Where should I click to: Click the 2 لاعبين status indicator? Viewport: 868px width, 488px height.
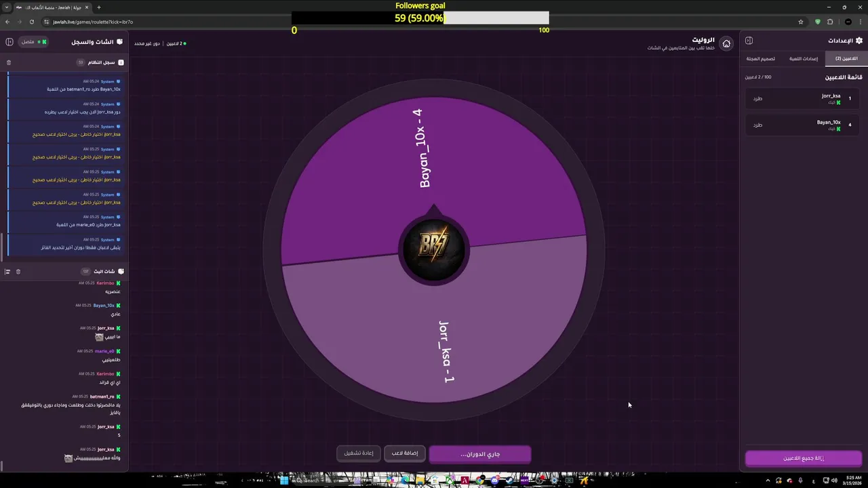tap(175, 43)
